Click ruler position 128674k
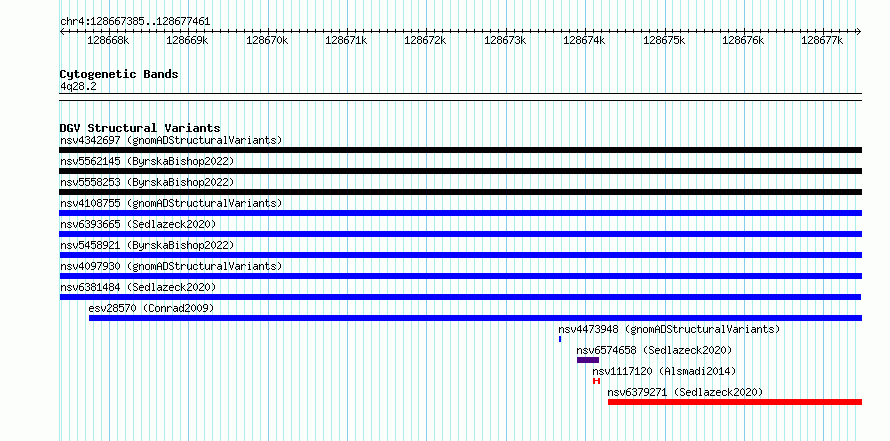The height and width of the screenshot is (441, 890). coord(584,41)
